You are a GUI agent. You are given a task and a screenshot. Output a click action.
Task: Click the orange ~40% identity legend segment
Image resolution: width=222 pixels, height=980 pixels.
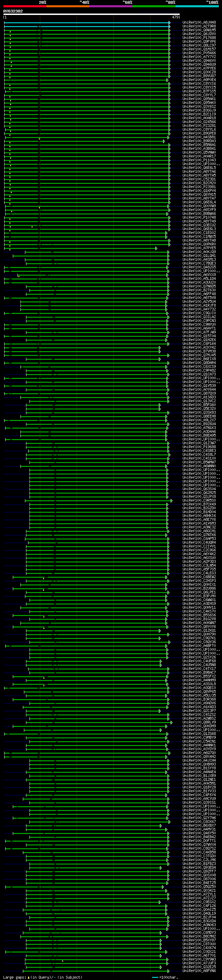coord(68,6)
